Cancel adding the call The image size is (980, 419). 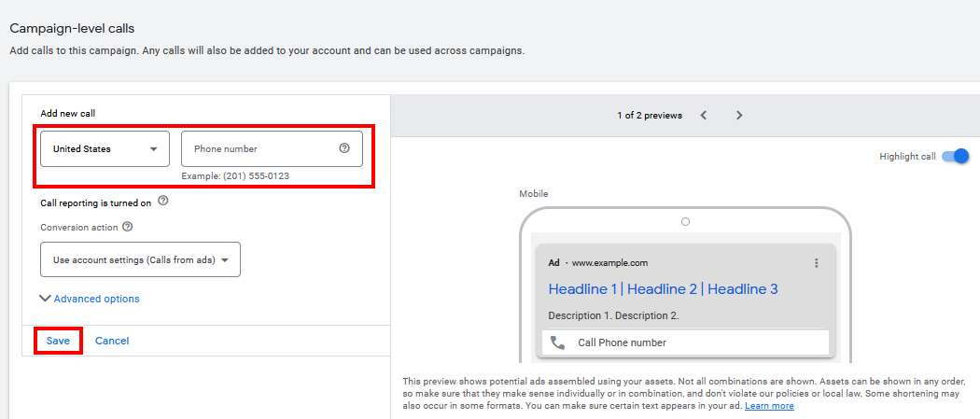point(112,341)
